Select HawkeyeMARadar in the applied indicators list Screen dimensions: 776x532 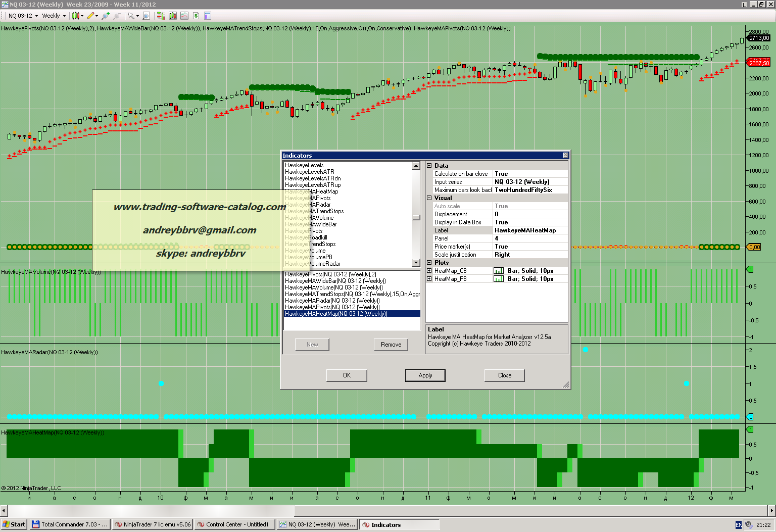click(x=332, y=301)
